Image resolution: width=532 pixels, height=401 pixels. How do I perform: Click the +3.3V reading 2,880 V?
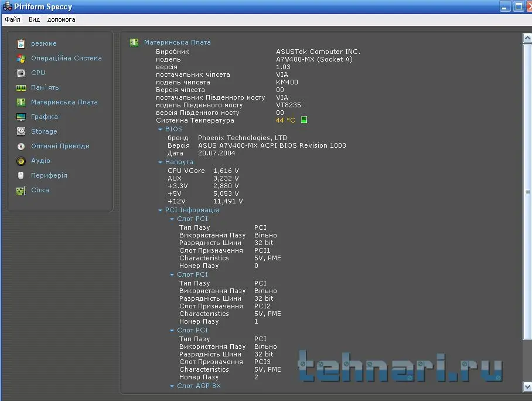pos(226,186)
